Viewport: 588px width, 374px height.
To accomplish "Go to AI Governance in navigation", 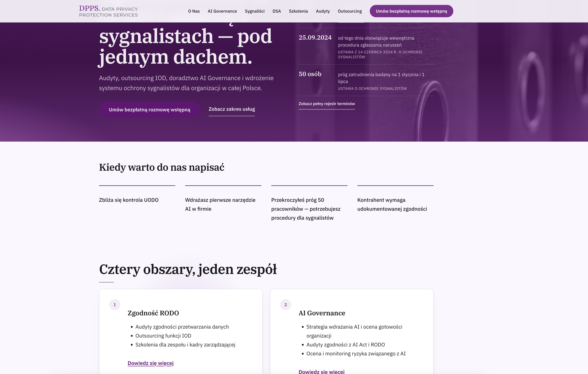I will coord(222,11).
